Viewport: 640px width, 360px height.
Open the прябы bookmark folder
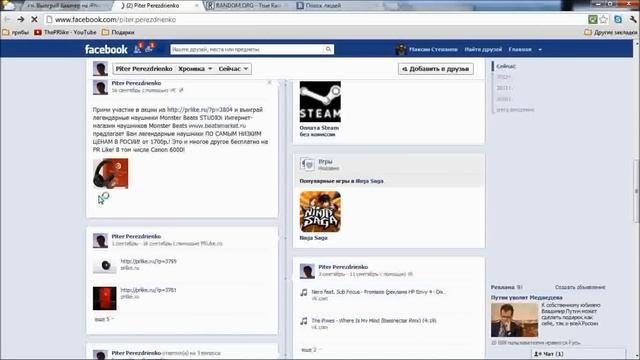(x=16, y=32)
